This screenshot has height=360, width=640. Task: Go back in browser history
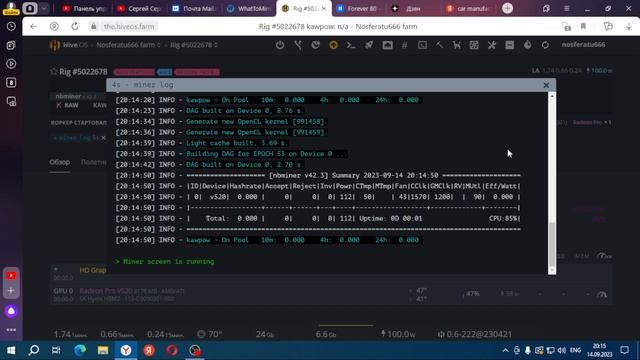pyautogui.click(x=33, y=27)
